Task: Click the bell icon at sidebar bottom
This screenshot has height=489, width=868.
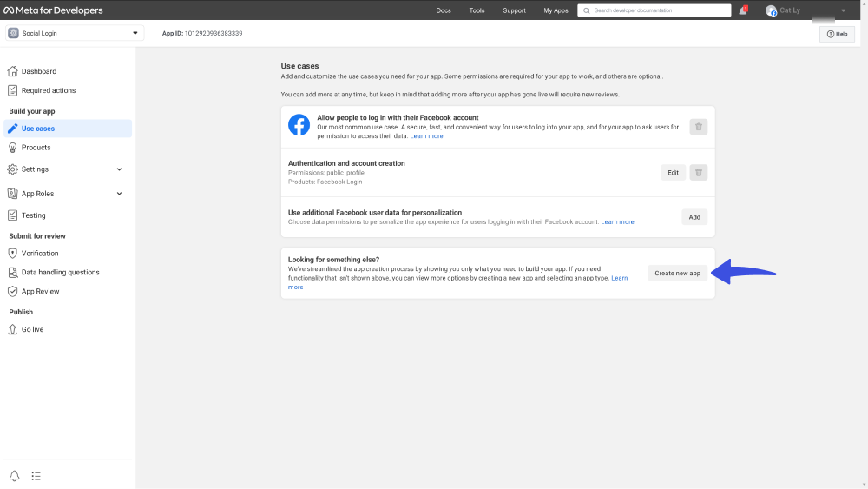Action: click(x=15, y=476)
